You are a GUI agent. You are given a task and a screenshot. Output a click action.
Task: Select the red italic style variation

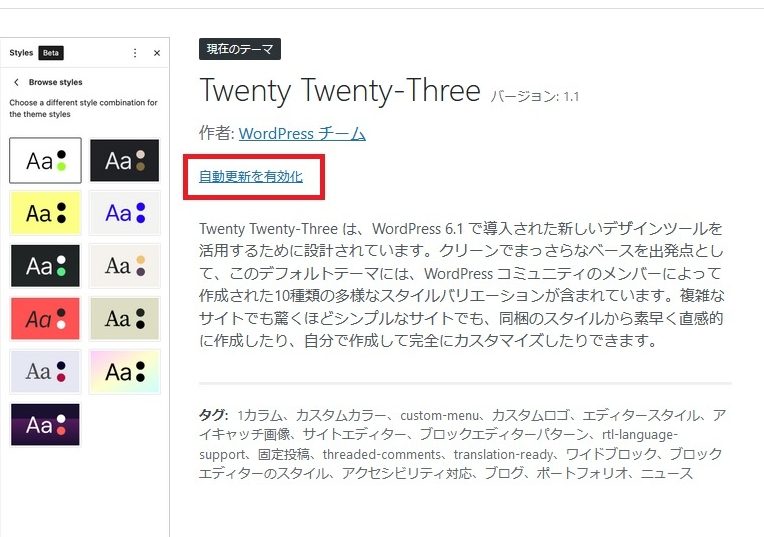pos(45,319)
